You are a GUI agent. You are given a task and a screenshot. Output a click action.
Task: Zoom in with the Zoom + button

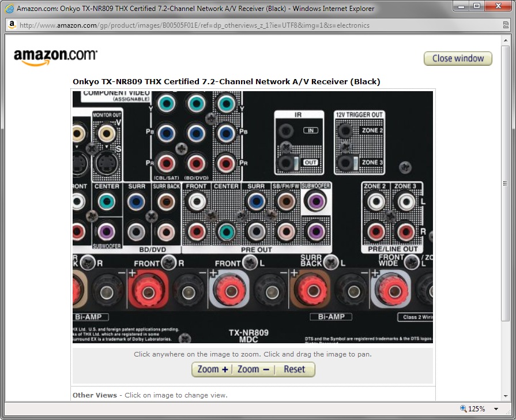coord(213,369)
